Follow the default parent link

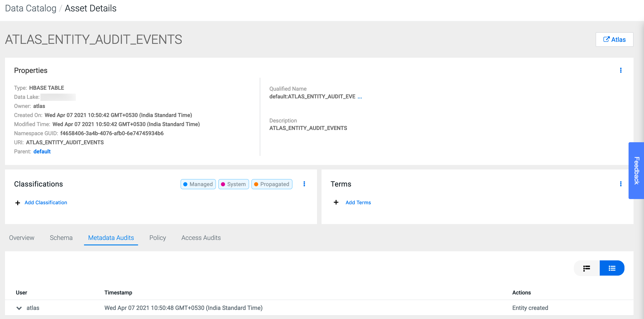click(x=42, y=151)
